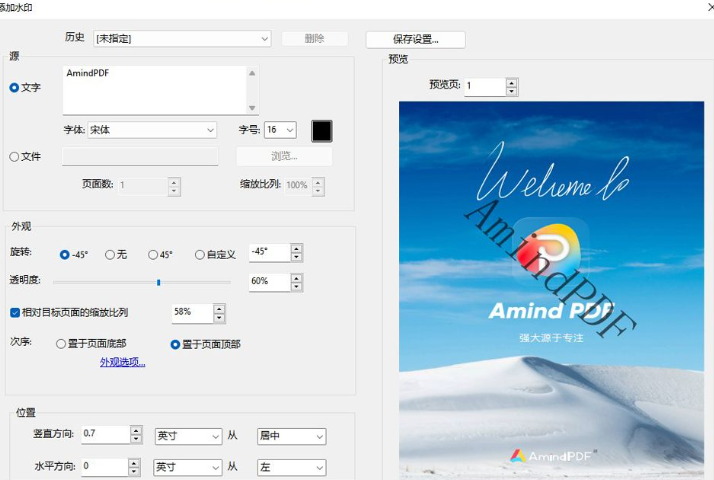Decrease the 水平方向 horizontal offset
714x480 pixels.
134,471
